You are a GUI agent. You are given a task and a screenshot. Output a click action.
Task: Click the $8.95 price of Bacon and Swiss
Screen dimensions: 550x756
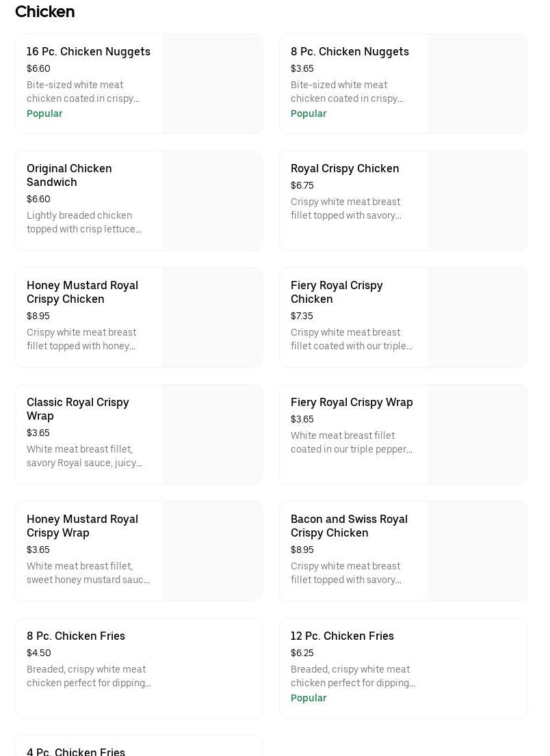pyautogui.click(x=302, y=550)
